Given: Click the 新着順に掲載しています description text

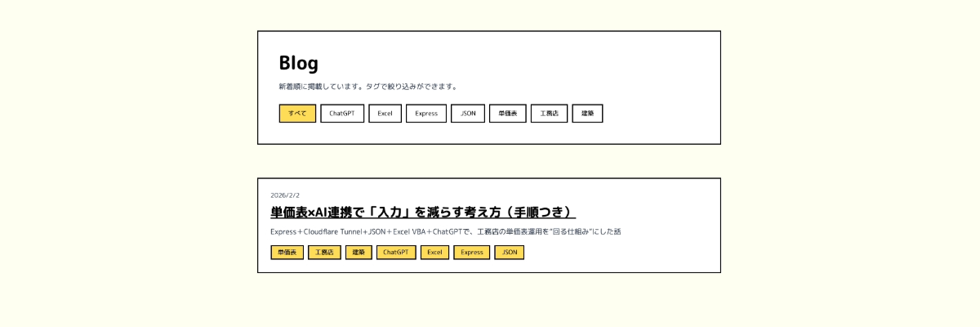Looking at the screenshot, I should tap(368, 87).
